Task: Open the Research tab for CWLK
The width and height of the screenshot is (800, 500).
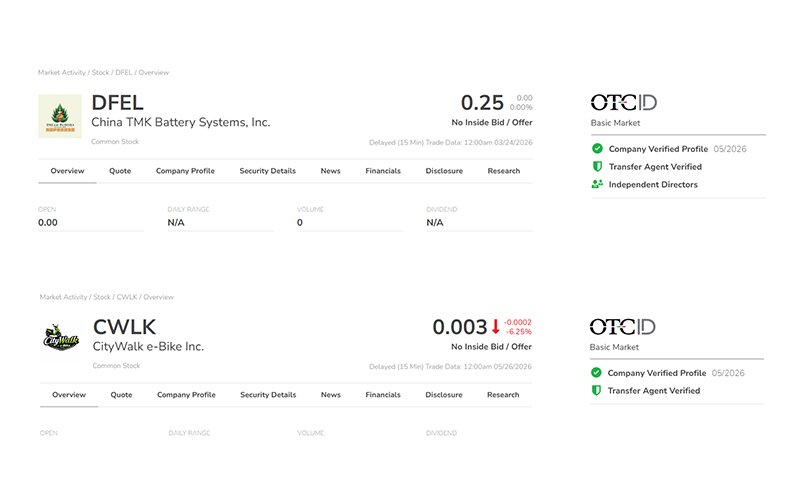Action: tap(503, 395)
